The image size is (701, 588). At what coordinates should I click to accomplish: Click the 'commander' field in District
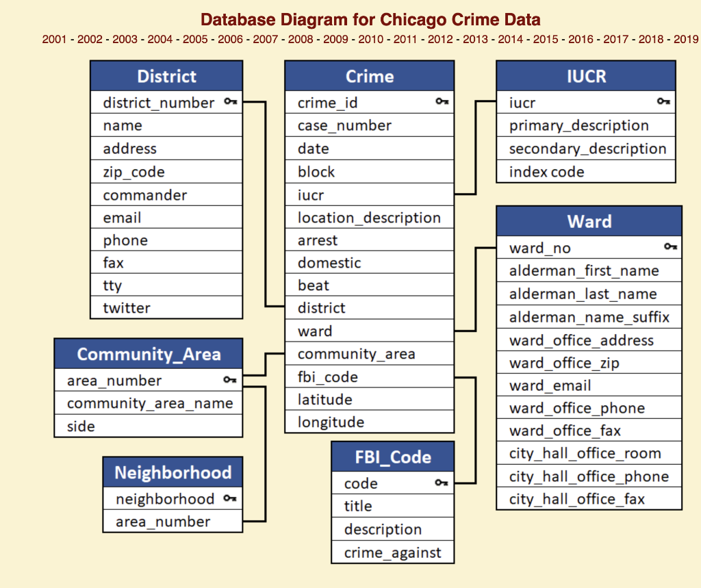(166, 195)
